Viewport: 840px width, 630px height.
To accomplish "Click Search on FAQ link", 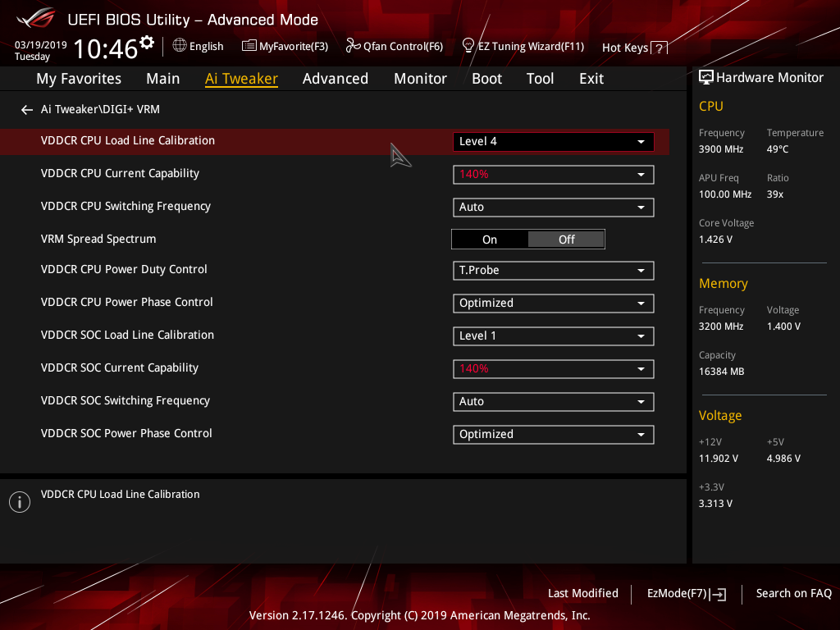I will pyautogui.click(x=793, y=593).
